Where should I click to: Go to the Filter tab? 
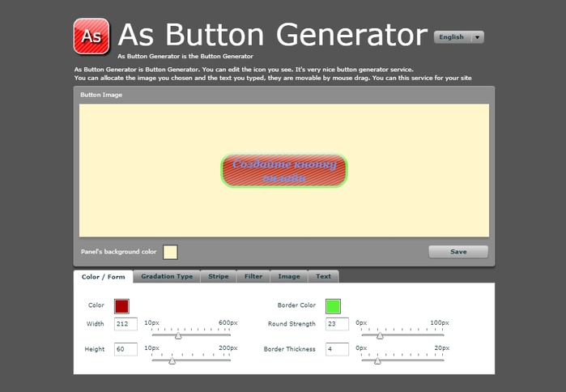point(253,276)
